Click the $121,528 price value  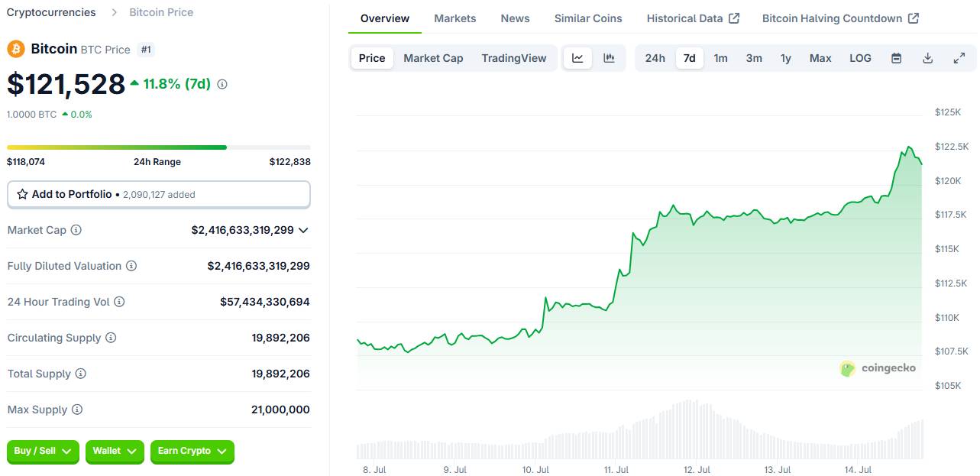click(x=66, y=84)
